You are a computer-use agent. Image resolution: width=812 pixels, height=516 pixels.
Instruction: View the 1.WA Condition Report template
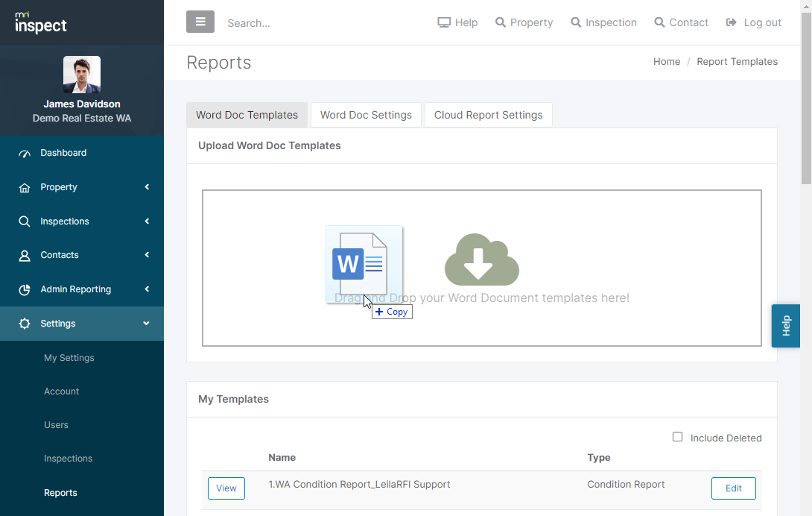(226, 488)
